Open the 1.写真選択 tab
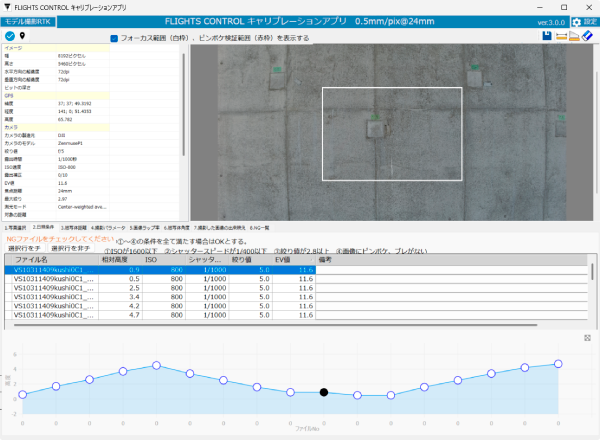 [x=15, y=228]
